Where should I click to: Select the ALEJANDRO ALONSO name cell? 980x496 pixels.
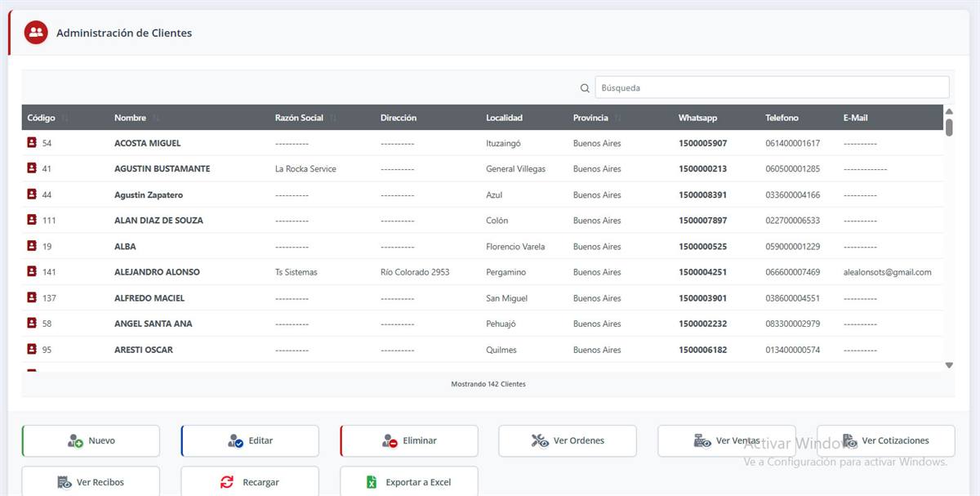157,271
